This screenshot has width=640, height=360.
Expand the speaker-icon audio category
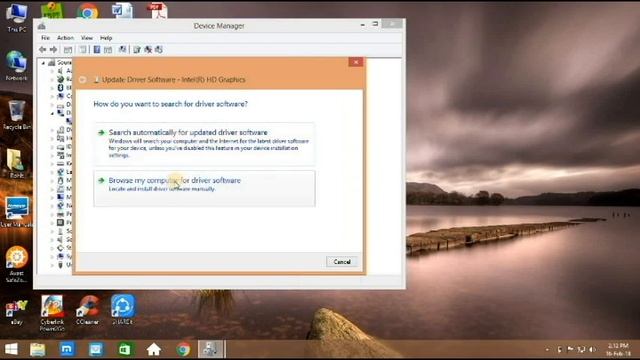coord(52,71)
